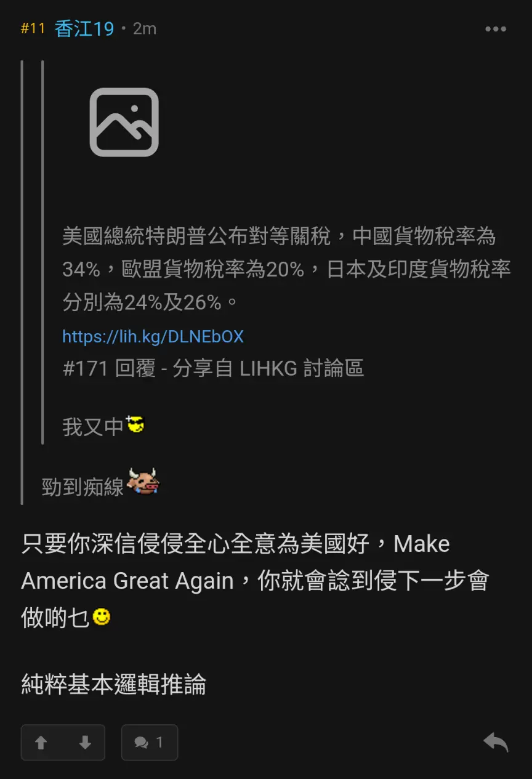Show the 1 quoted reply to this post
This screenshot has height=779, width=532.
click(x=150, y=743)
